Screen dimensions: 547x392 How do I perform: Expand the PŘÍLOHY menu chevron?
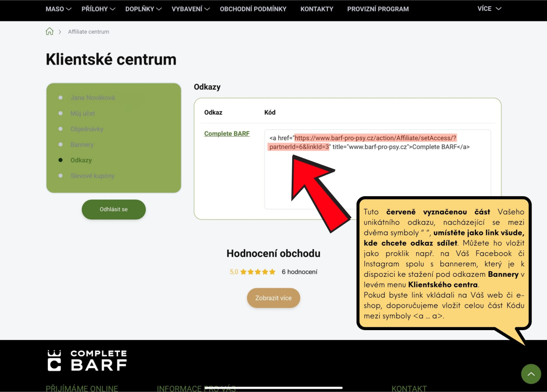pyautogui.click(x=113, y=9)
